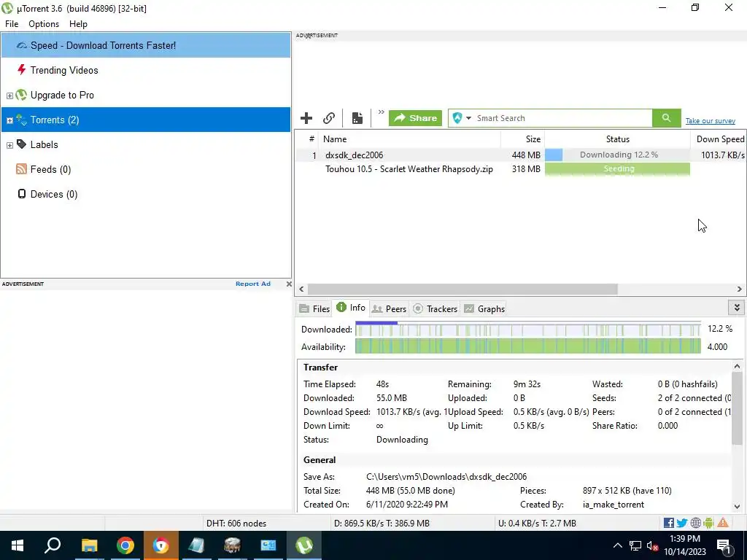The image size is (747, 560).
Task: Expand the Upgrade to Pro node
Action: coord(9,96)
